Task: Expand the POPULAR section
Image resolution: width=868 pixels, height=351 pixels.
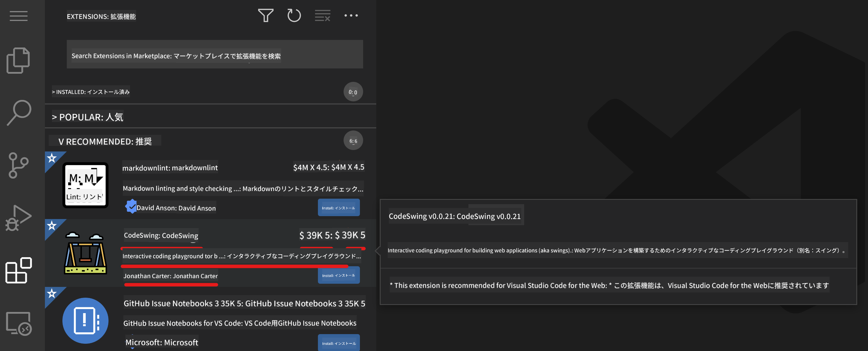Action: point(87,117)
